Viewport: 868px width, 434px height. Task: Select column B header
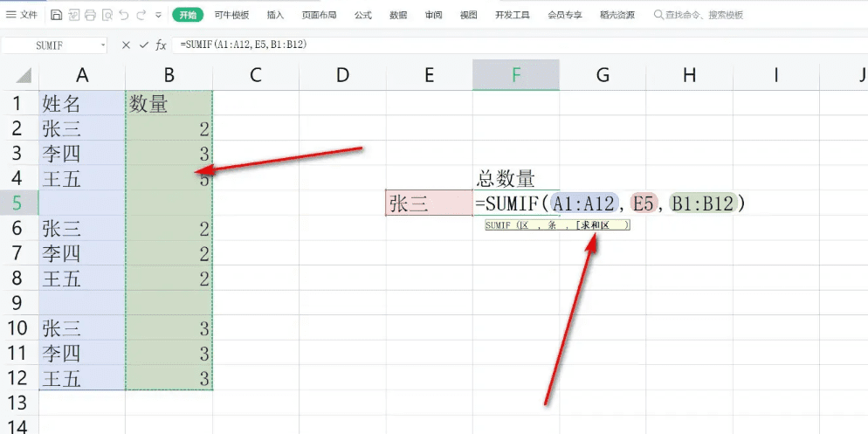[169, 75]
